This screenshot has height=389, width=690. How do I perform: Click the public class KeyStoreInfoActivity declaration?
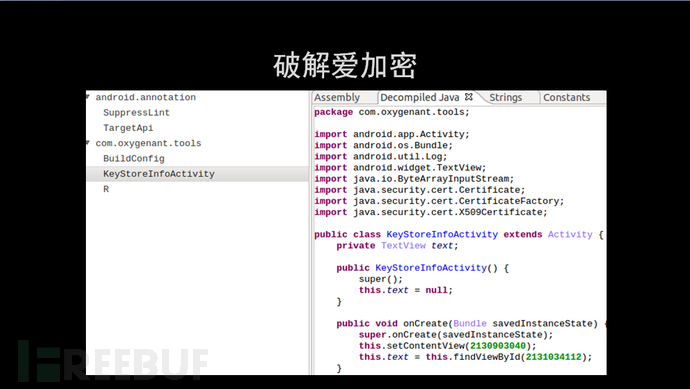(x=459, y=235)
